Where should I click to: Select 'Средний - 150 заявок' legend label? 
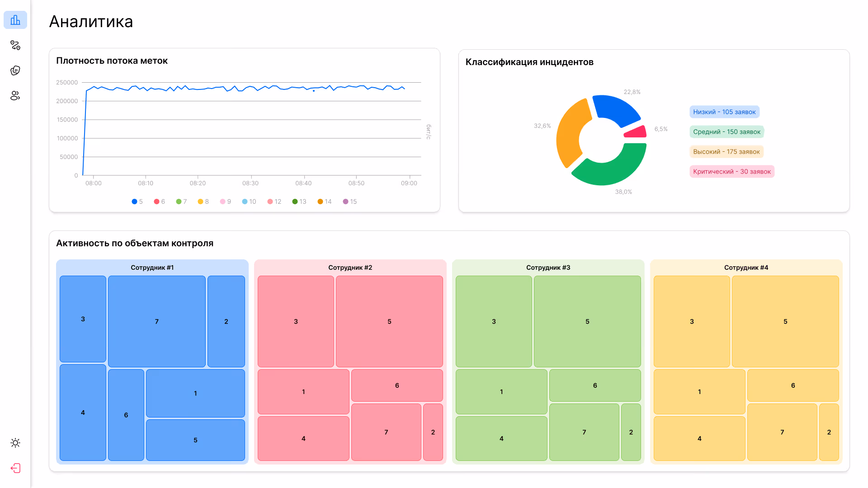click(x=726, y=132)
